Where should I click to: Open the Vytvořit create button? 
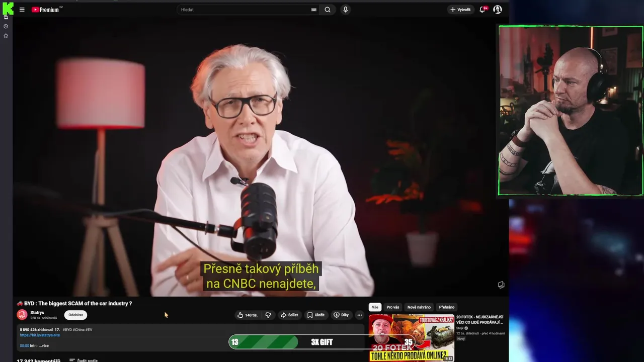click(x=460, y=10)
